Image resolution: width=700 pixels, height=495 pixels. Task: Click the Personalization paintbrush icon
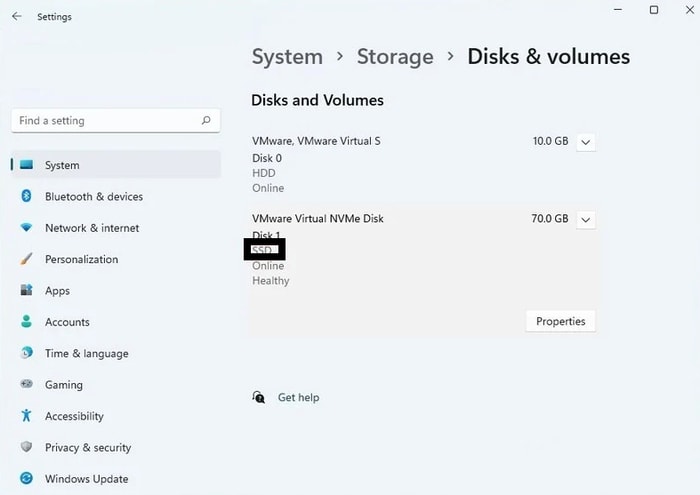26,259
